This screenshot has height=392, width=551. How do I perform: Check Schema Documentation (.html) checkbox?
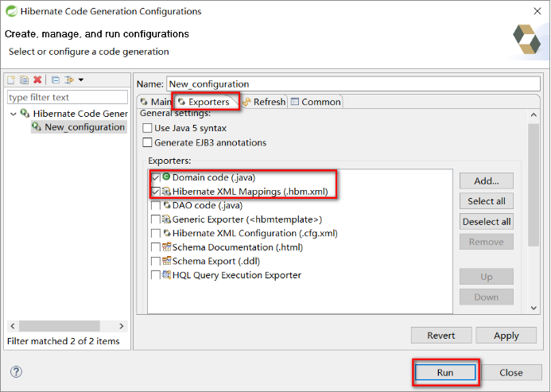[156, 247]
